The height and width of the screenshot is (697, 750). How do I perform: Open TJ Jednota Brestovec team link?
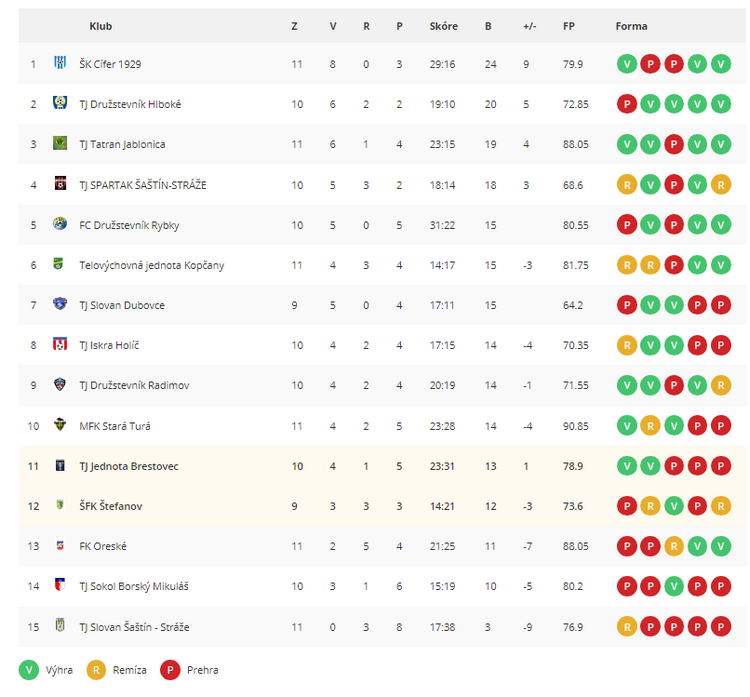coord(129,466)
